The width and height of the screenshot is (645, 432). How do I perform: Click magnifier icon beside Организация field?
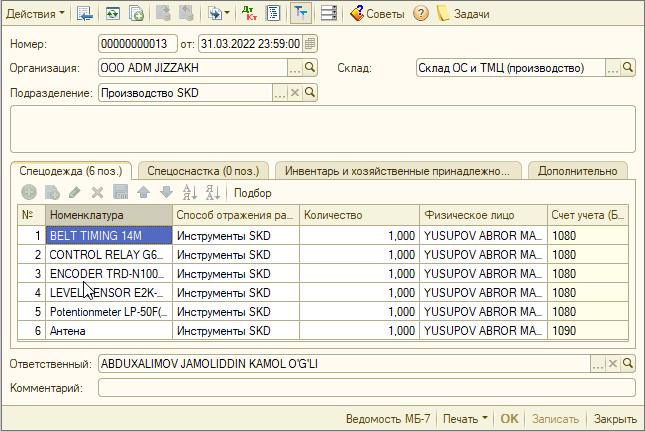pyautogui.click(x=311, y=68)
